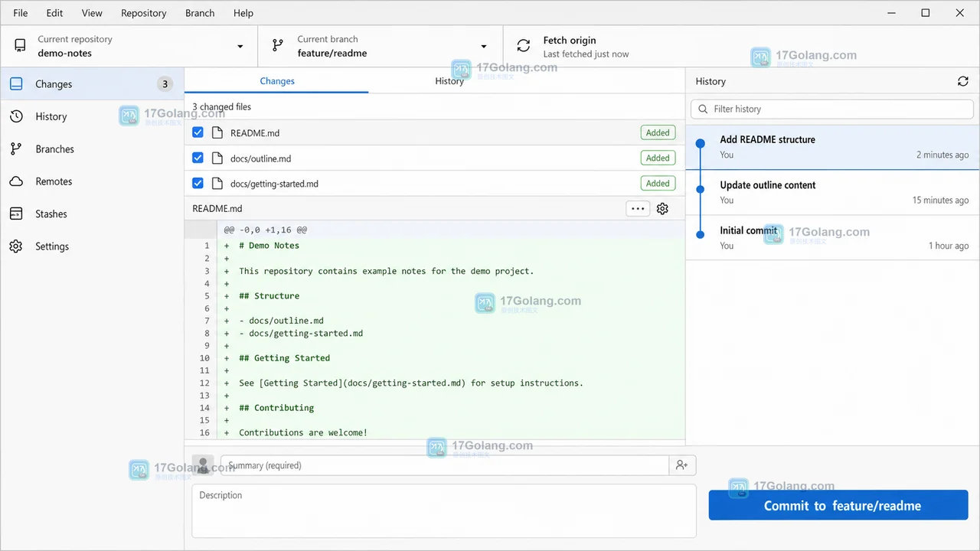The width and height of the screenshot is (980, 551).
Task: Click diff line '## Getting Started'
Action: 284,358
